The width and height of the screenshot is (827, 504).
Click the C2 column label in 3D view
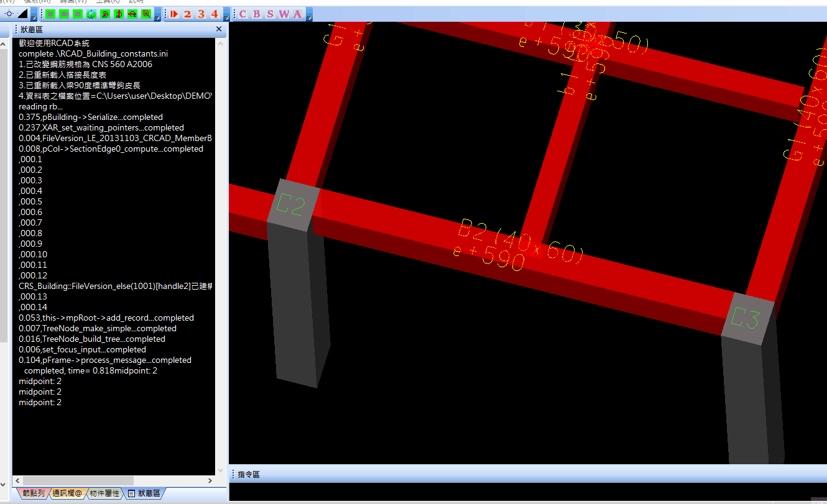pos(291,204)
